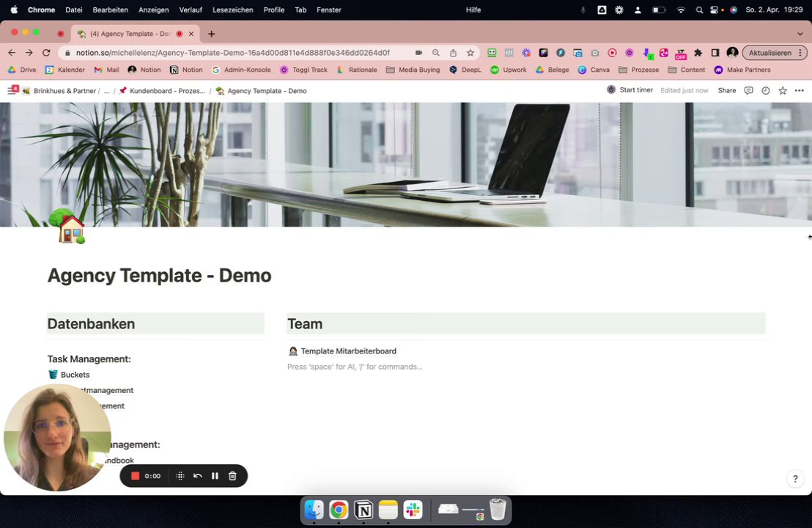This screenshot has height=528, width=812.
Task: Open the page comments icon
Action: tap(748, 90)
